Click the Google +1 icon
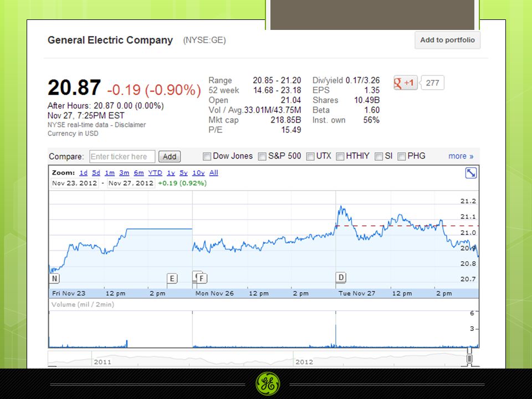Screen dimensions: 532x399 point(406,83)
